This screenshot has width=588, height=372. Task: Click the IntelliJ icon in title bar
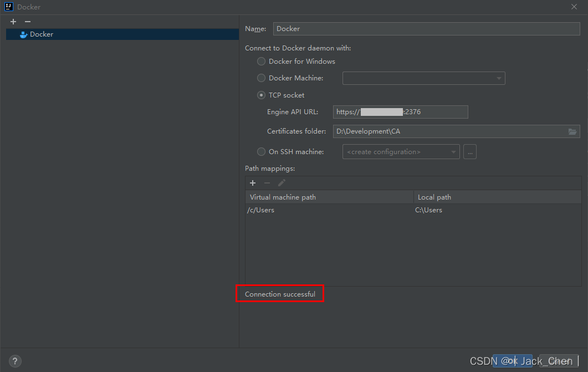[x=9, y=7]
